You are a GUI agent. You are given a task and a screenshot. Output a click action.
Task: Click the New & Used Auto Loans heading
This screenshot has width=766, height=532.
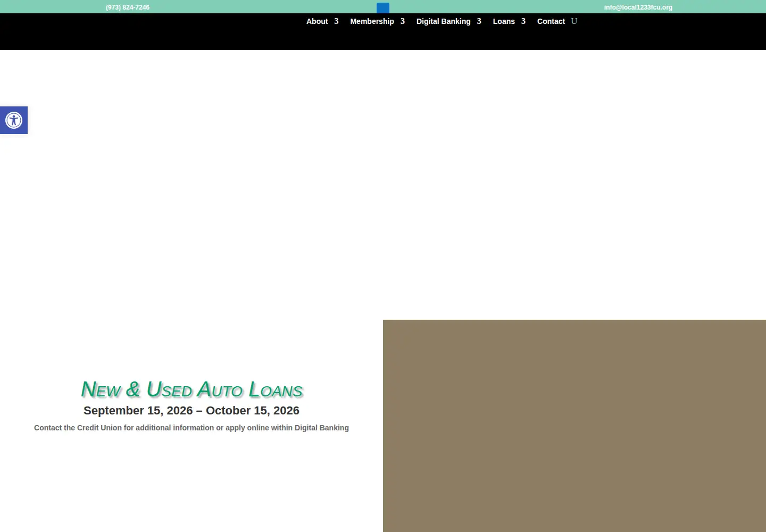click(191, 389)
